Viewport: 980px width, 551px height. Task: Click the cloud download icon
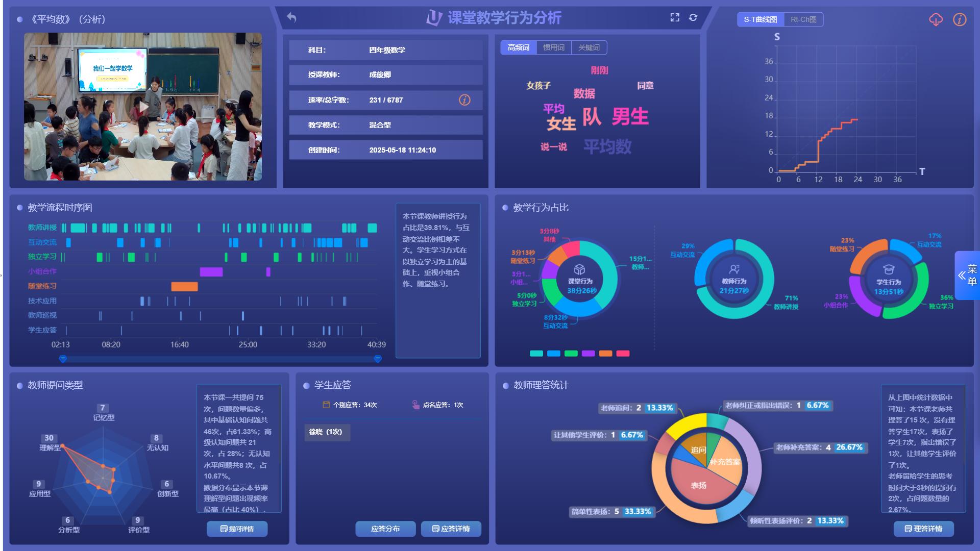pos(936,20)
